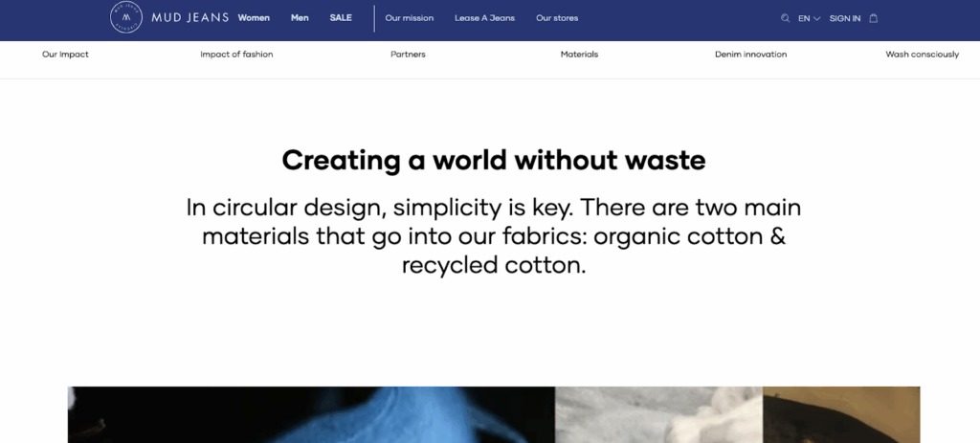980x443 pixels.
Task: Open the Lease A Jeans page
Action: pyautogui.click(x=484, y=18)
